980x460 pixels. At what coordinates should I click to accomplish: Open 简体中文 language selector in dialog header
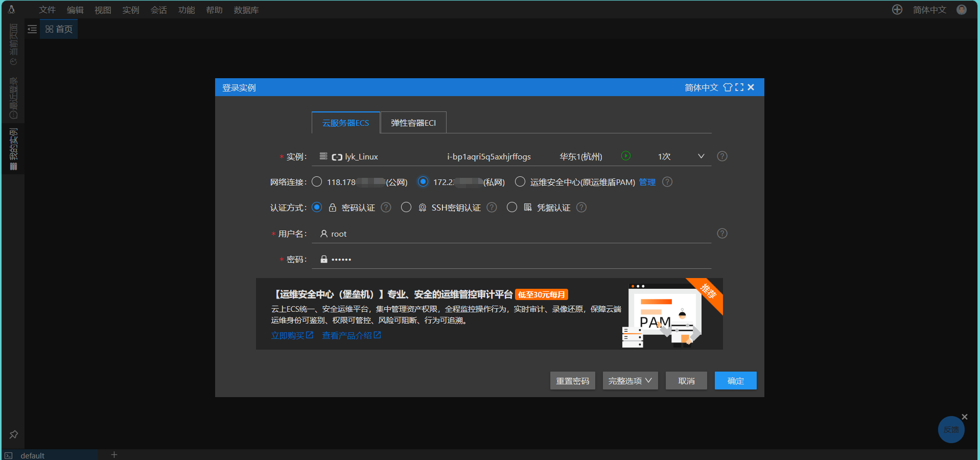[702, 87]
